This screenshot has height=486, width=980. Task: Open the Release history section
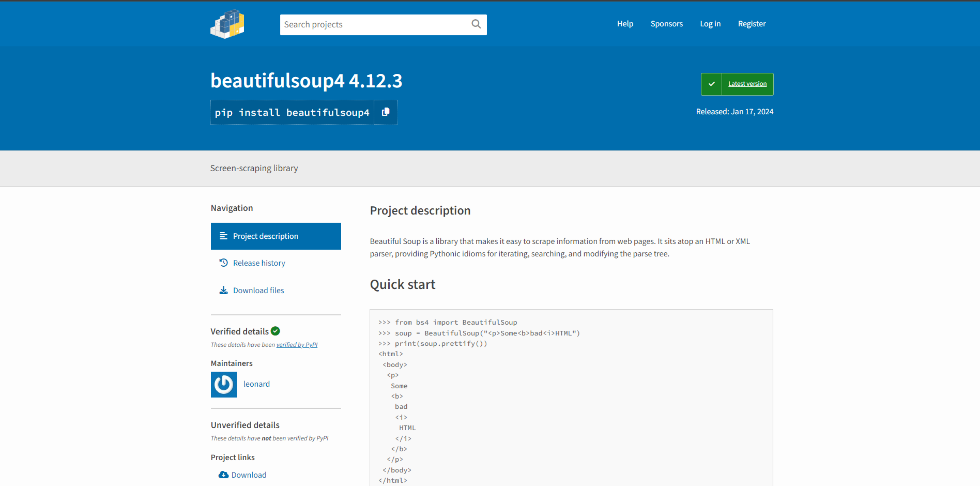tap(258, 262)
